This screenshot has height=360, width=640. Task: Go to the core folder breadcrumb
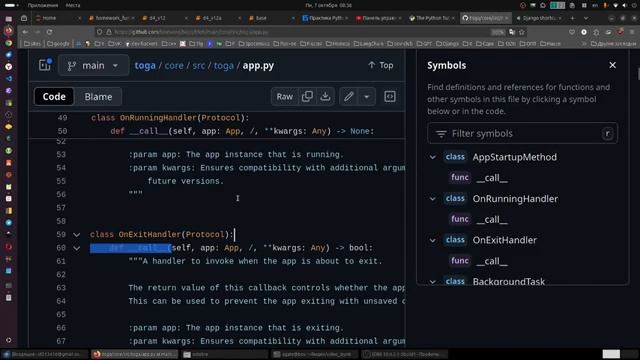pos(174,66)
